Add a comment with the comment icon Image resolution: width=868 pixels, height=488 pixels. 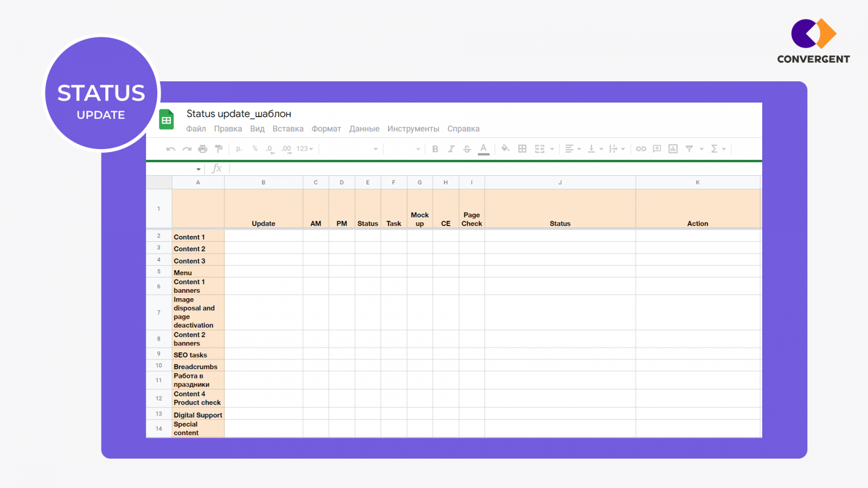[656, 149]
